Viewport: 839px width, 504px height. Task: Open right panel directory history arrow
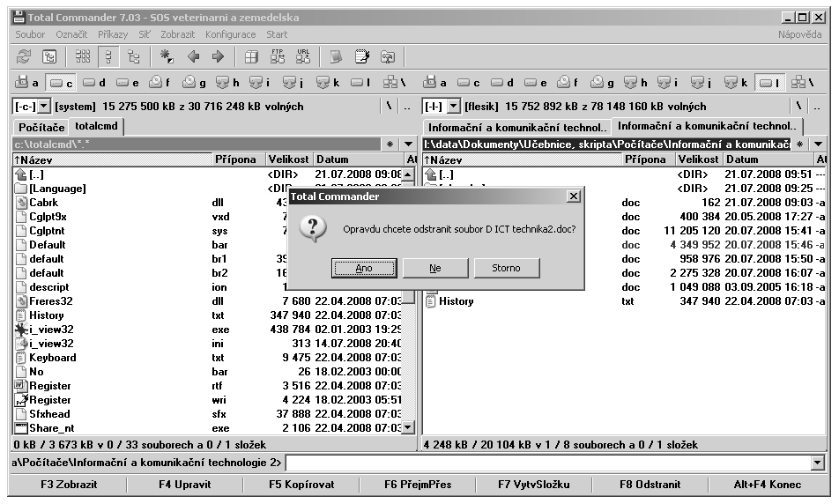coord(818,144)
